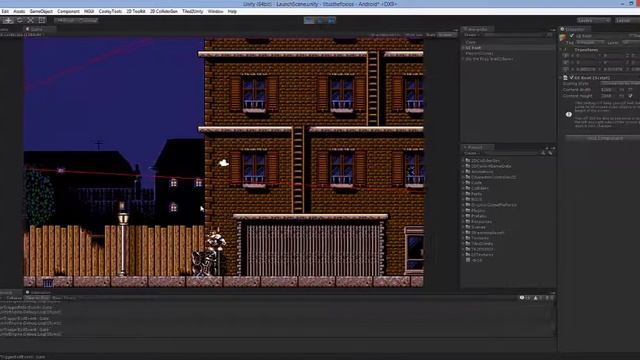Image resolution: width=640 pixels, height=360 pixels.
Task: Select the Rect transform tool in toolbar
Action: point(42,20)
